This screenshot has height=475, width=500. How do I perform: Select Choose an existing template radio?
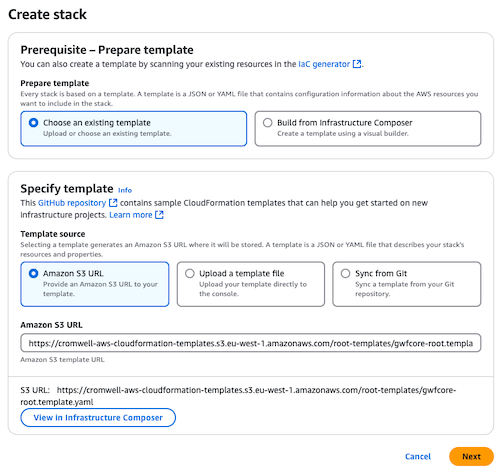click(x=33, y=123)
